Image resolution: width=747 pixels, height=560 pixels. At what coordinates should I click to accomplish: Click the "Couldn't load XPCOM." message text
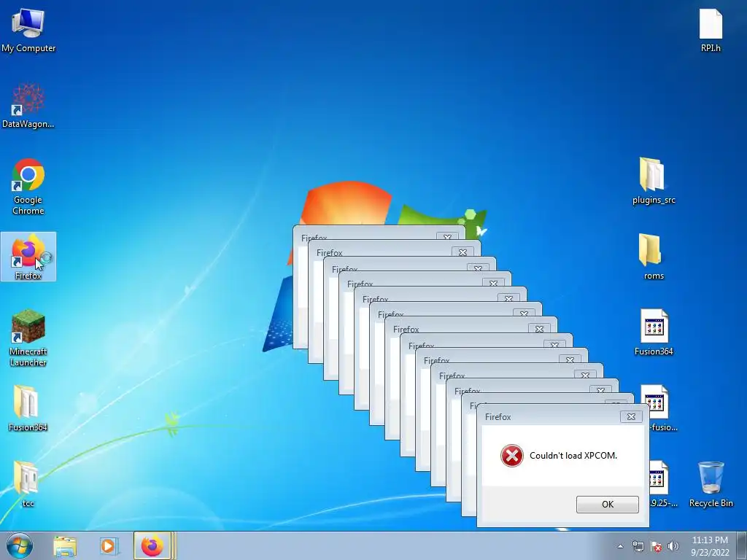click(573, 456)
